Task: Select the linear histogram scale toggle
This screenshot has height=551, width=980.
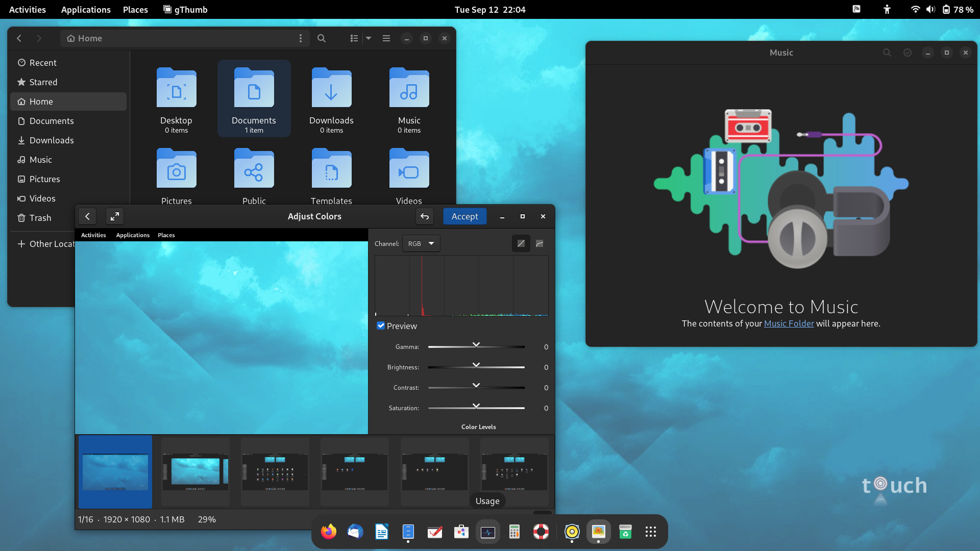Action: [521, 243]
